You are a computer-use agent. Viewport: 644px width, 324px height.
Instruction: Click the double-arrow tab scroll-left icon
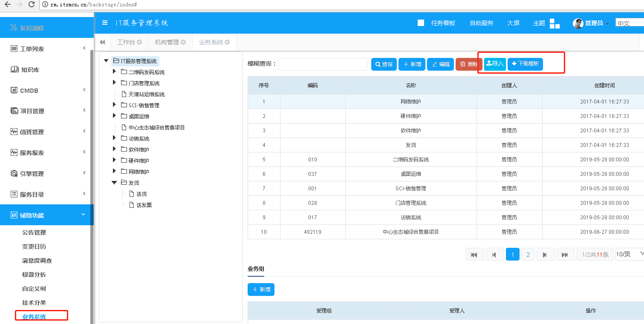point(102,42)
